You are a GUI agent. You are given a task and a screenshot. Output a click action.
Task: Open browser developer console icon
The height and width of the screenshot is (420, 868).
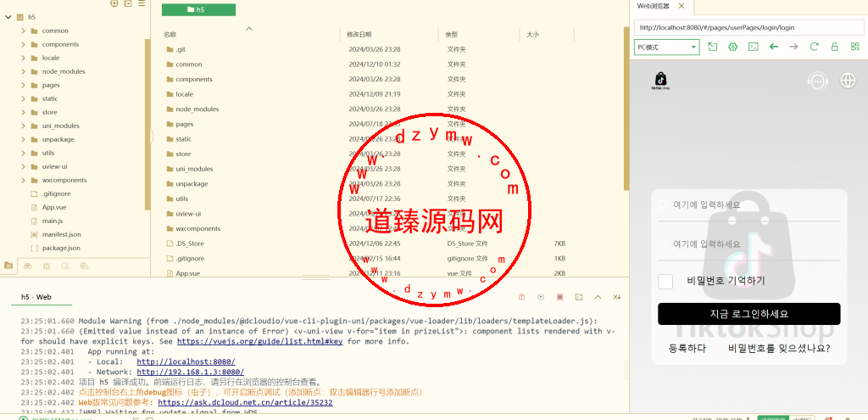click(753, 48)
